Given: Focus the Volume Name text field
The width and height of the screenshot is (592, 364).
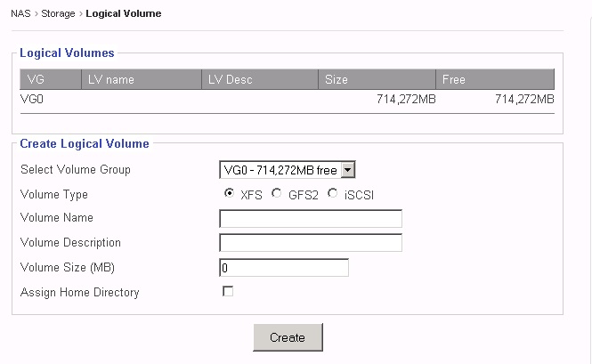Looking at the screenshot, I should pyautogui.click(x=311, y=219).
